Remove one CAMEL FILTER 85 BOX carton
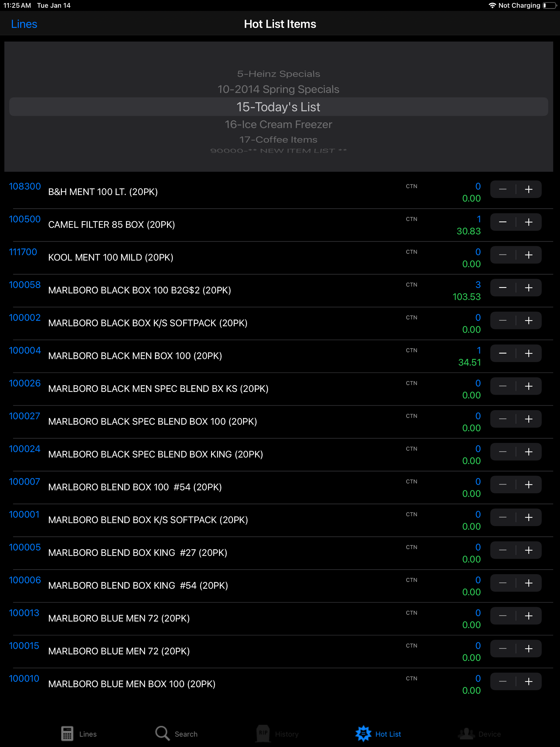Viewport: 560px width, 747px height. click(502, 222)
